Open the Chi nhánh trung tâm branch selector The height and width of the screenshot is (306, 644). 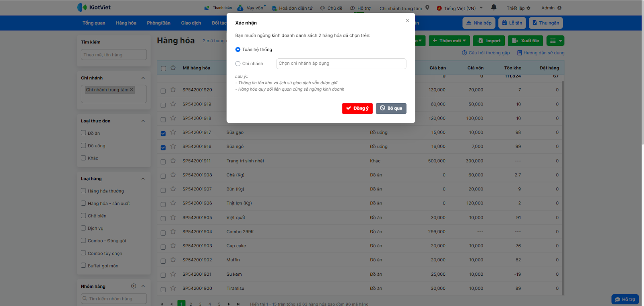point(404,8)
